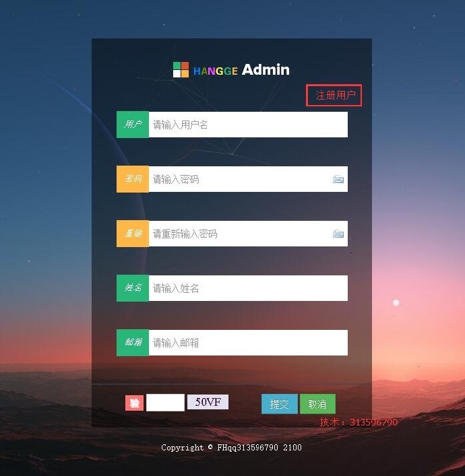This screenshot has height=476, width=465.
Task: Click the red 验 verification icon
Action: (x=134, y=403)
